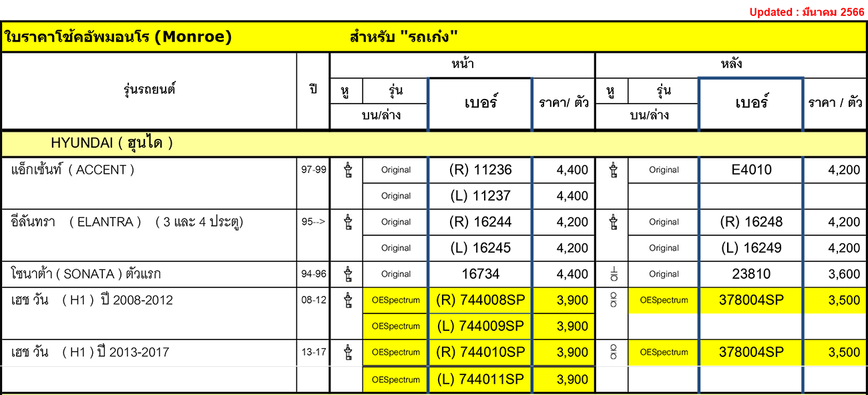Click the "ปี" column header
Image resolution: width=868 pixels, height=395 pixels.
(313, 90)
